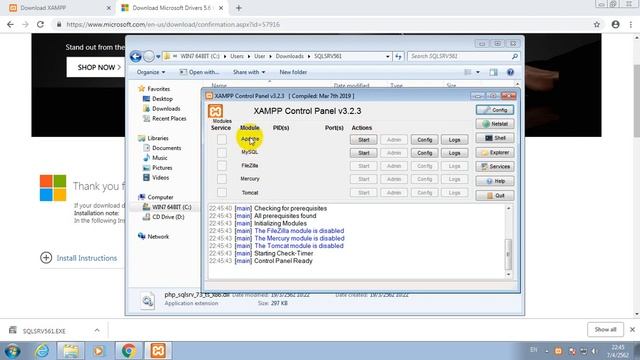Open XAMPP Config button with wrench icon
Image resolution: width=640 pixels, height=360 pixels.
[495, 110]
